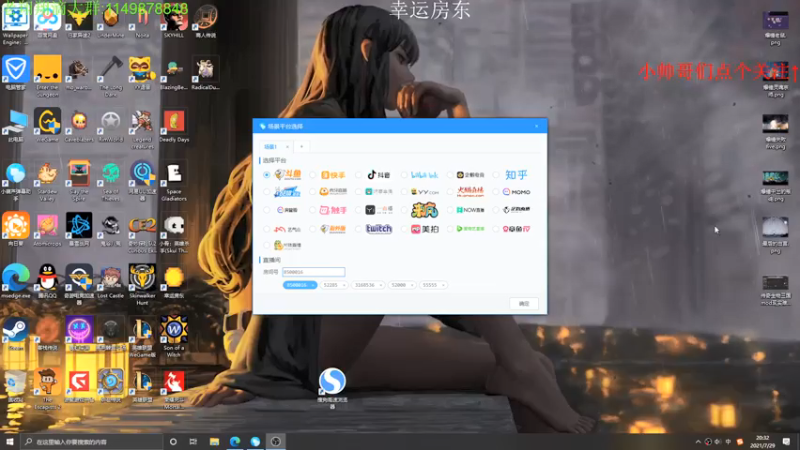Select the Kuaishou platform radio button

tap(312, 175)
